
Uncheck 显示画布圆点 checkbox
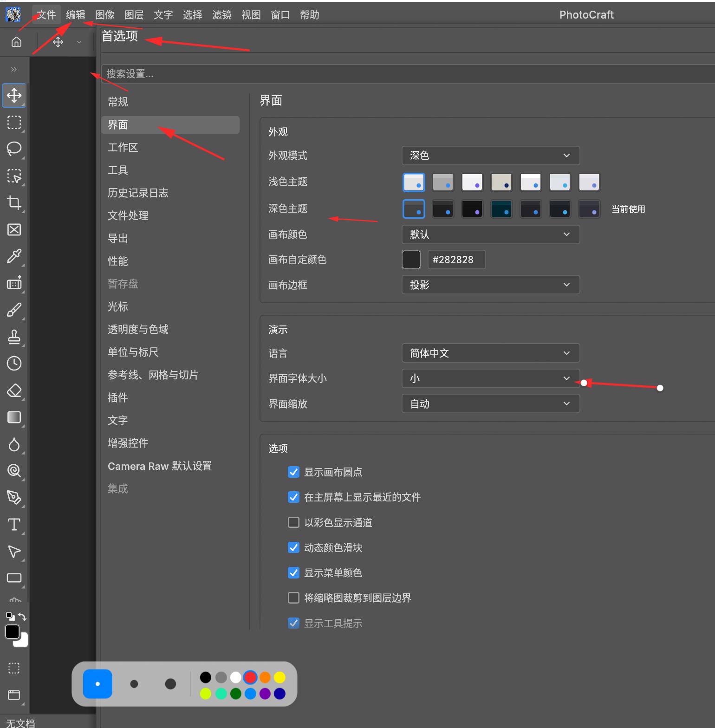[x=293, y=472]
